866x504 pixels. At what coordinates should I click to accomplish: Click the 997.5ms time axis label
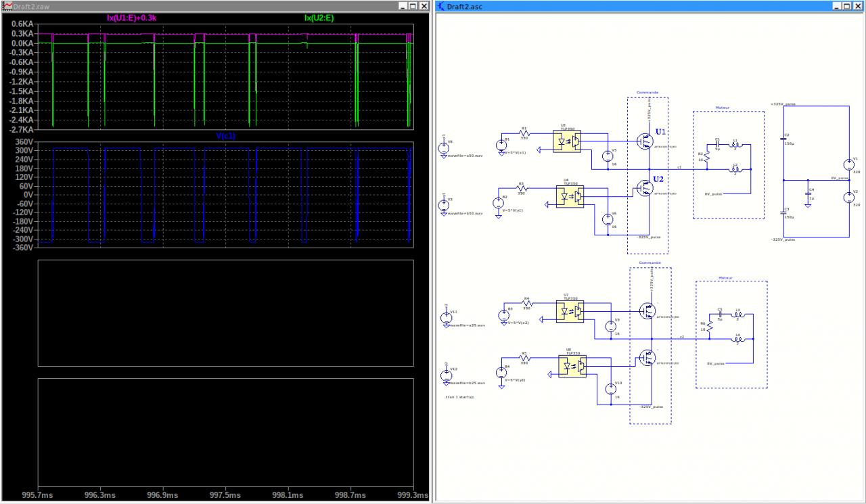tap(226, 495)
